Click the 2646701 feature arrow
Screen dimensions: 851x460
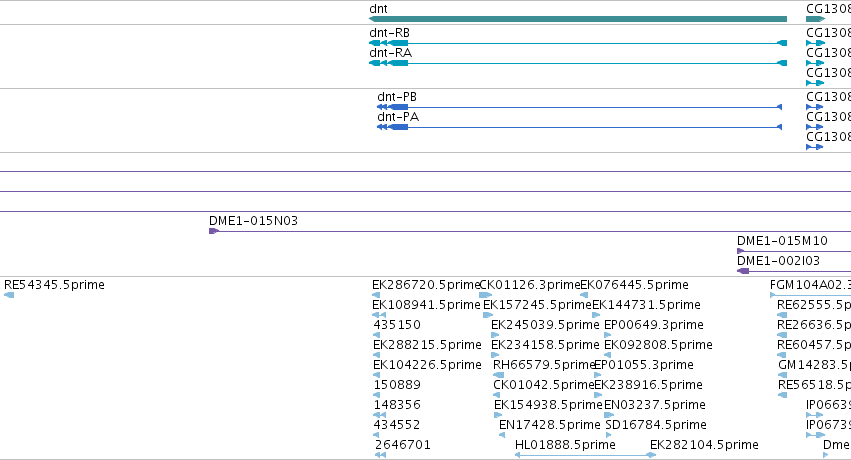[380, 455]
